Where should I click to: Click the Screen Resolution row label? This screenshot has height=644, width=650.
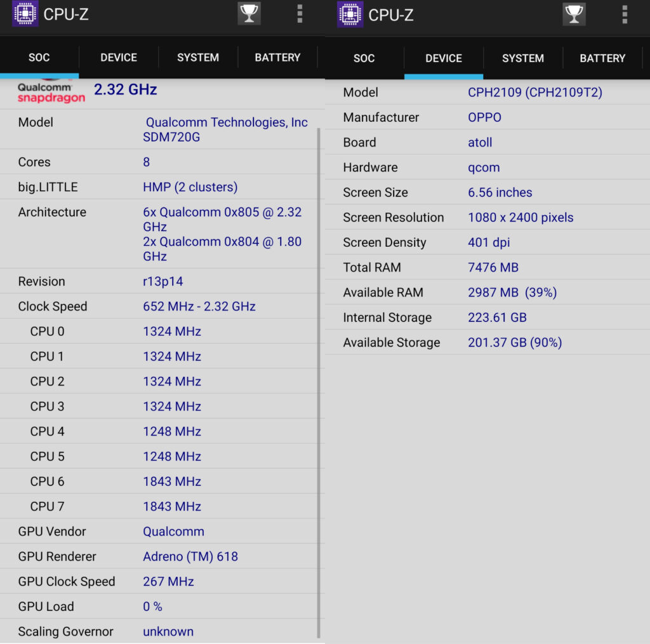(394, 218)
